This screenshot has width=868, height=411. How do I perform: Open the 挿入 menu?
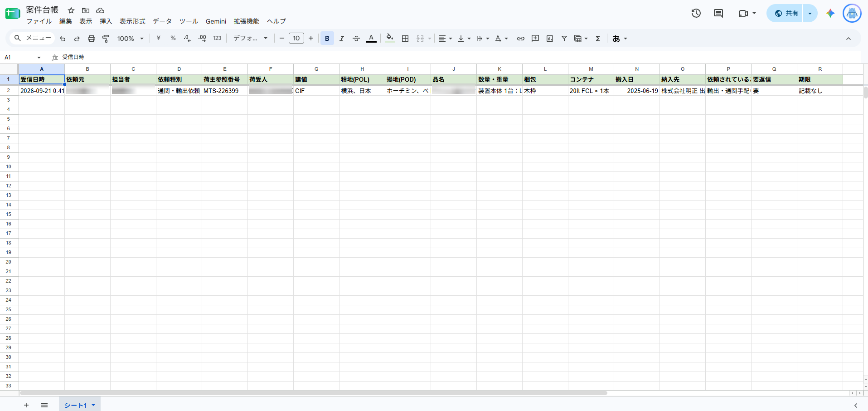[x=106, y=21]
